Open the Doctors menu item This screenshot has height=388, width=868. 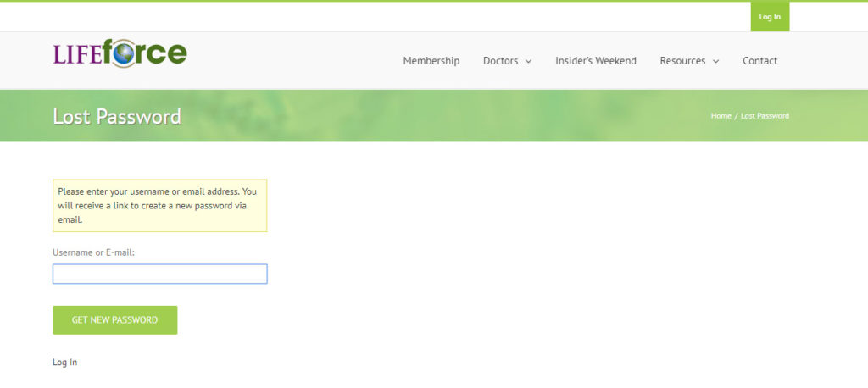click(x=500, y=61)
